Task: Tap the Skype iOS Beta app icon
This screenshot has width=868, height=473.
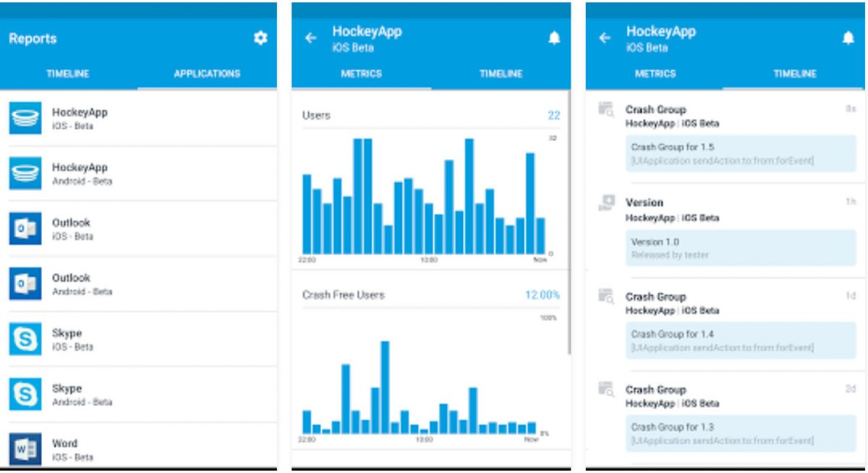Action: point(25,339)
